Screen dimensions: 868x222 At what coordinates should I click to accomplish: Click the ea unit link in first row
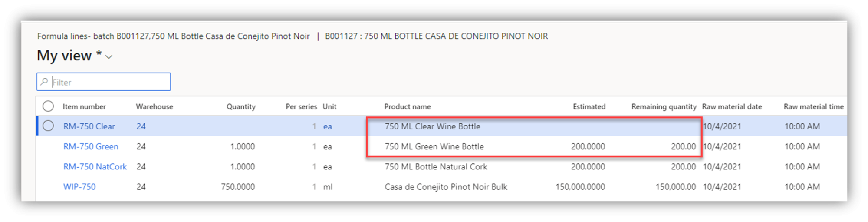(x=328, y=126)
